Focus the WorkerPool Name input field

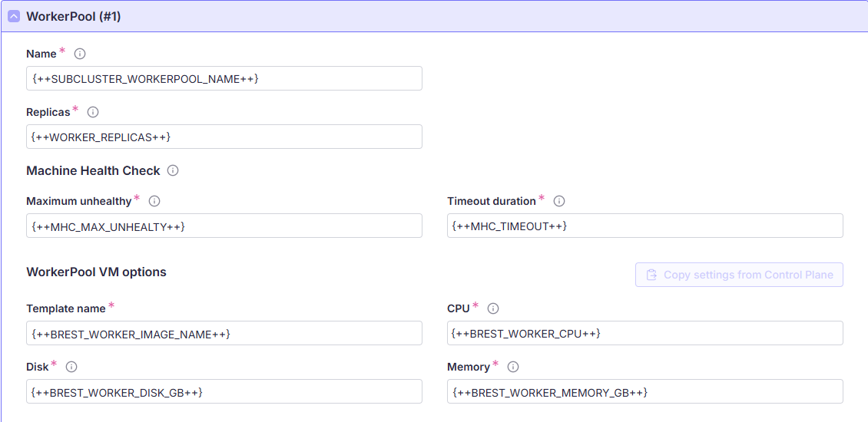click(x=224, y=78)
